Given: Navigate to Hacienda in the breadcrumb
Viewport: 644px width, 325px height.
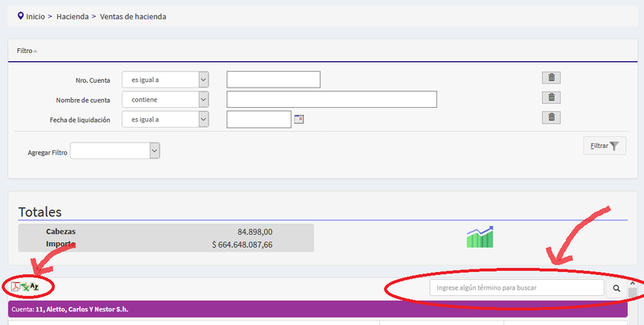Looking at the screenshot, I should coord(72,16).
